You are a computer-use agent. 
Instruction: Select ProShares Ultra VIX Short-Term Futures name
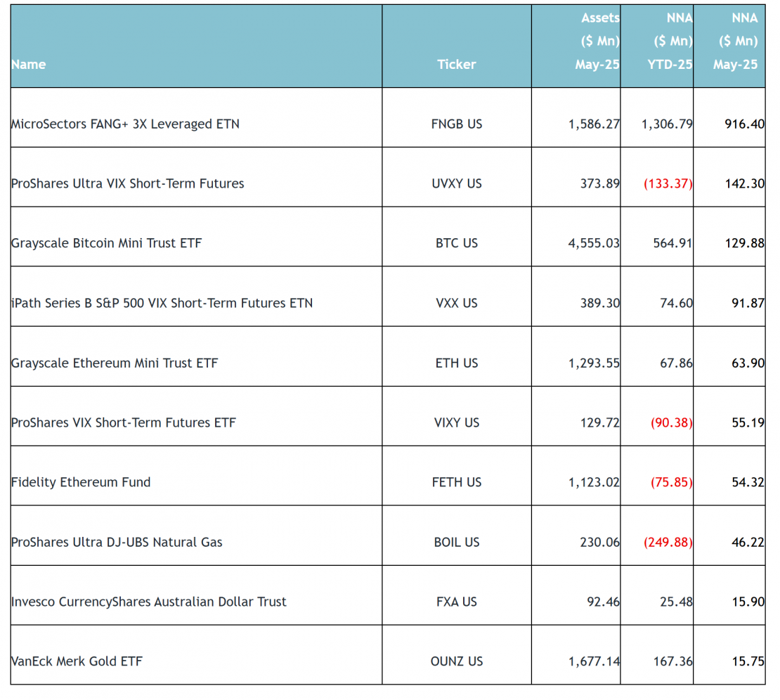tap(128, 184)
